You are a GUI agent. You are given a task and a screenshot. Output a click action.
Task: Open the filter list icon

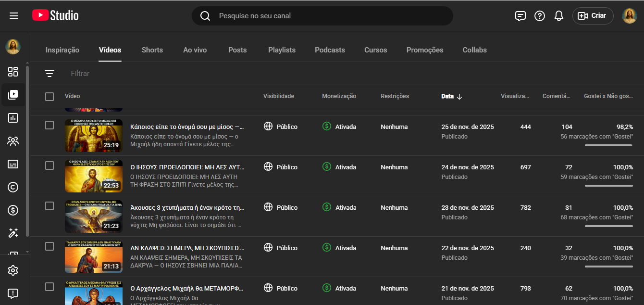coord(50,74)
